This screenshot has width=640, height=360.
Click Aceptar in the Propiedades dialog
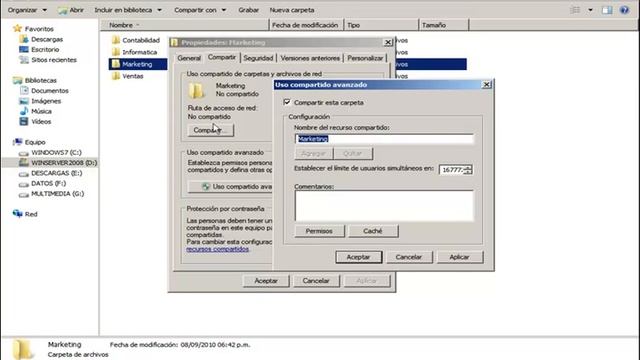(x=266, y=281)
